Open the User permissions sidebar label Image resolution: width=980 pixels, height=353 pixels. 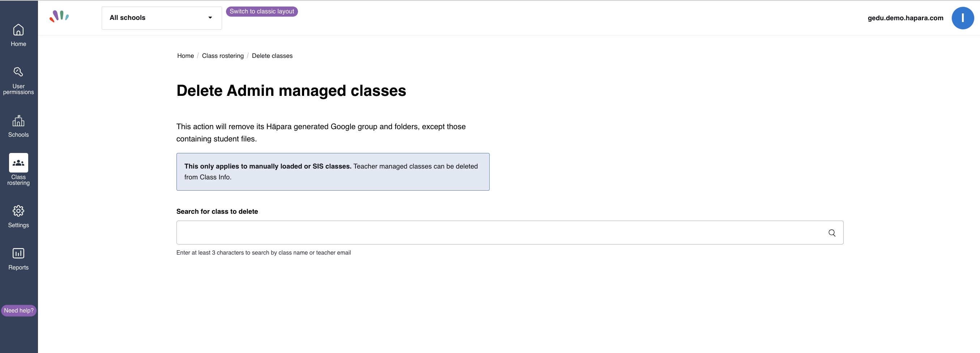[18, 89]
